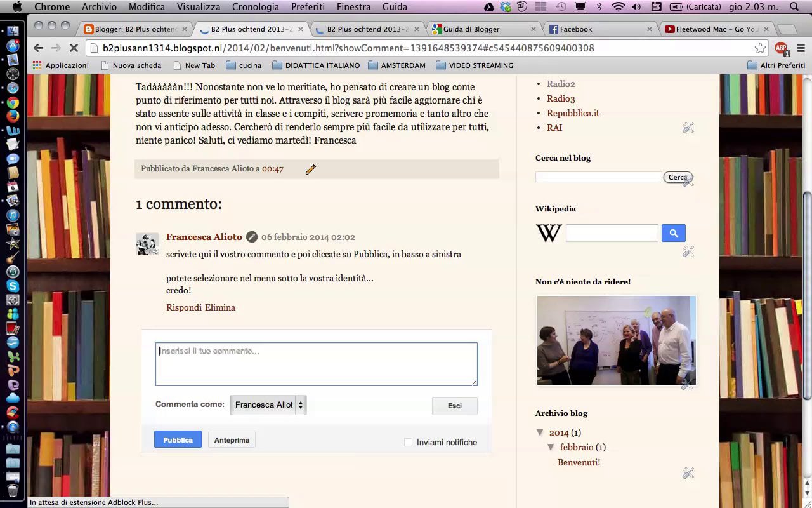Stop the page loading with the X button
812x508 pixels.
tap(74, 48)
